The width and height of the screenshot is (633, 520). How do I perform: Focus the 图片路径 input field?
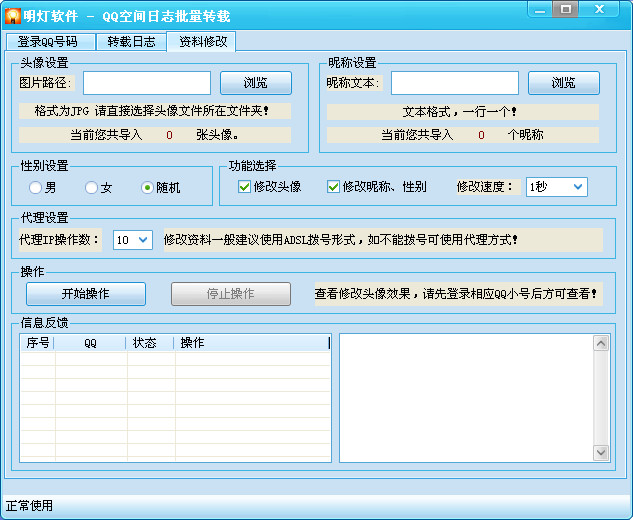[x=147, y=83]
